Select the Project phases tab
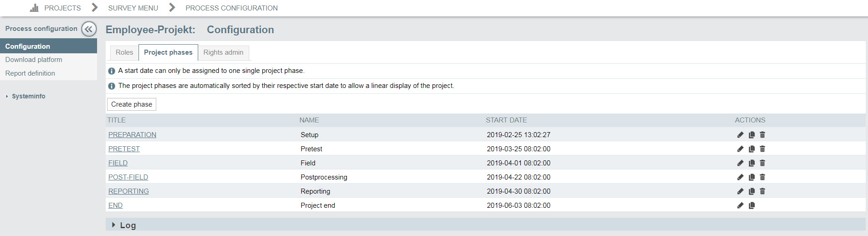This screenshot has width=868, height=236. tap(168, 52)
